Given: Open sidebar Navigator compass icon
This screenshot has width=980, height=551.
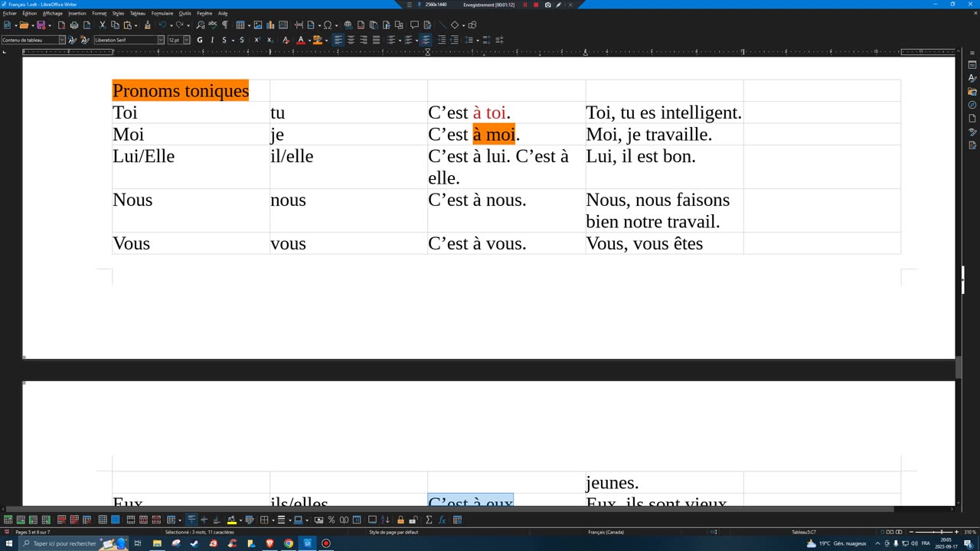Looking at the screenshot, I should [x=972, y=105].
